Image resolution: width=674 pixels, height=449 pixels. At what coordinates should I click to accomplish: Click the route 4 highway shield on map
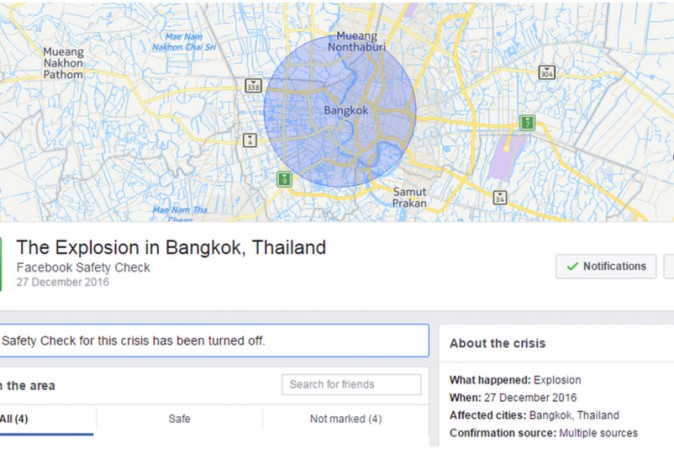tap(250, 141)
